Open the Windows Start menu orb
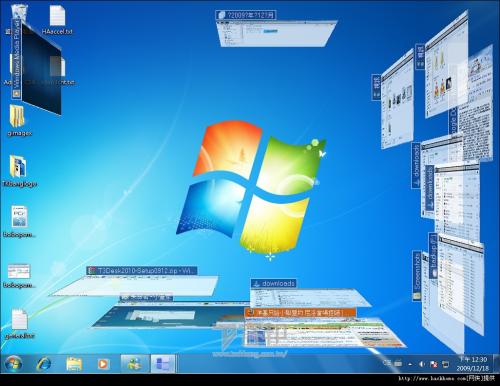500x386 pixels. pos(13,363)
